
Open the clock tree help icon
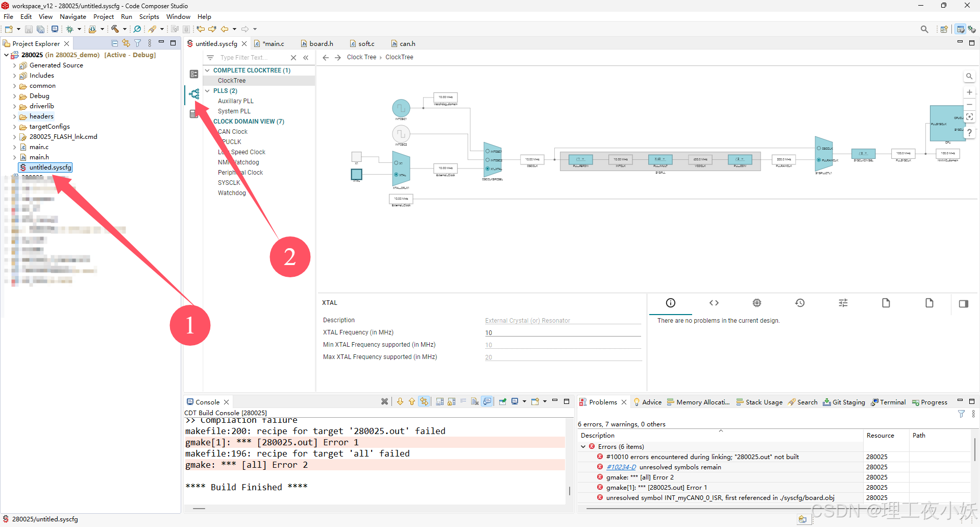[x=969, y=132]
